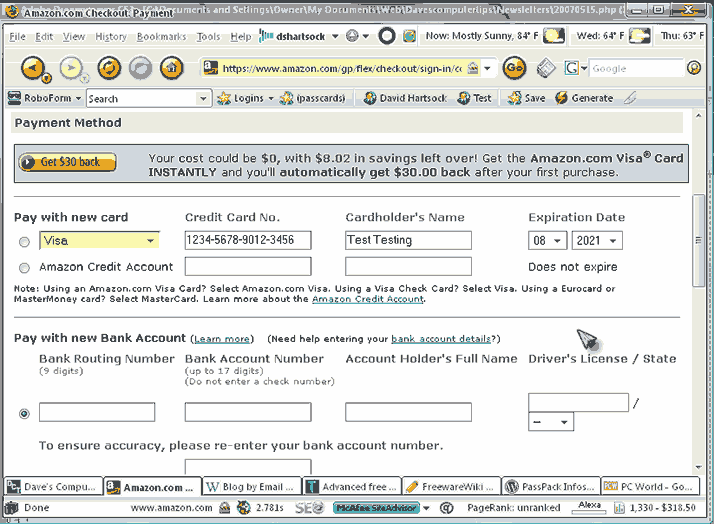Click the Account Holder's Full Name field
The image size is (714, 524).
click(x=408, y=412)
